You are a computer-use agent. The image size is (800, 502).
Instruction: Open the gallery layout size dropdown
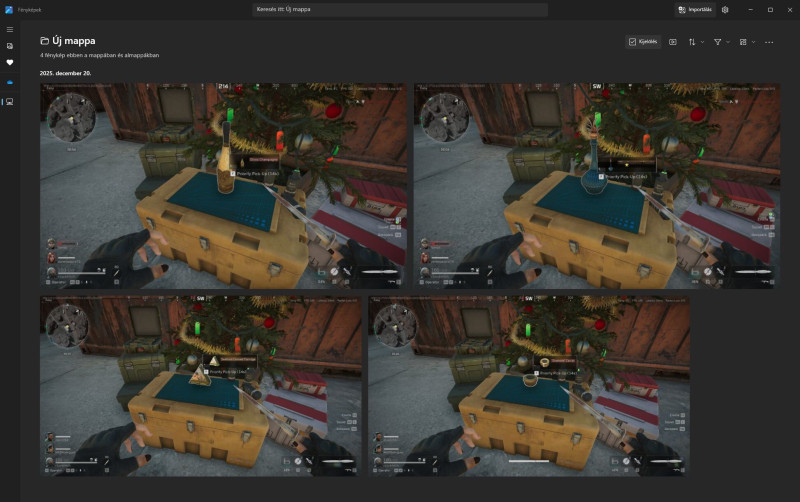pyautogui.click(x=747, y=42)
